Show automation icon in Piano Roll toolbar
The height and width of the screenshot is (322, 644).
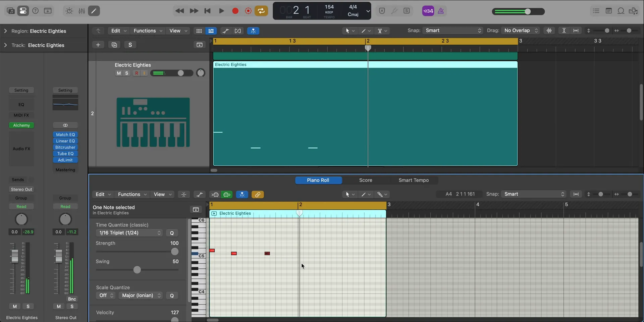click(200, 195)
